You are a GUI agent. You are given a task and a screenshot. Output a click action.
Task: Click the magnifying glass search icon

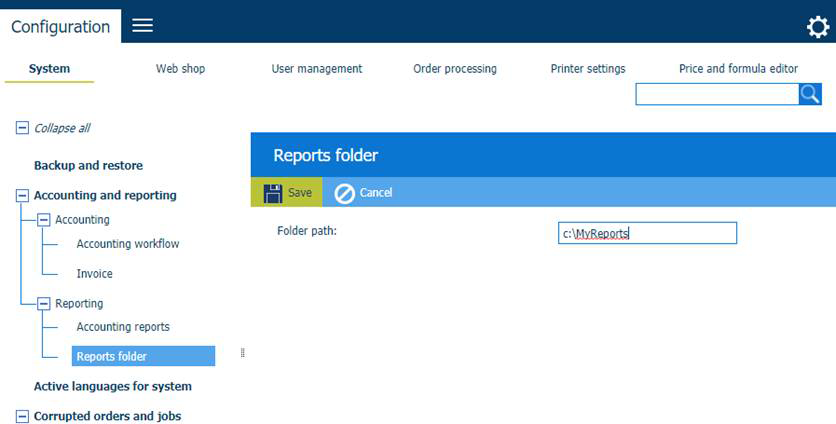tap(810, 94)
